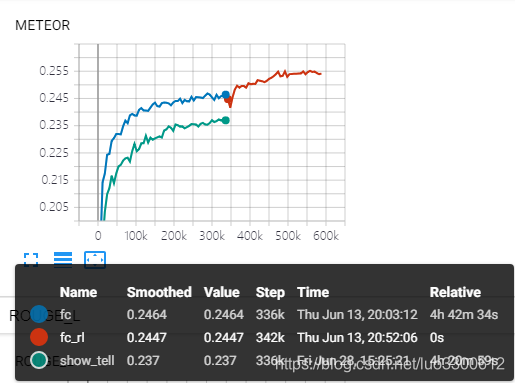
Task: Click the 300k x-axis label
Action: tap(212, 236)
